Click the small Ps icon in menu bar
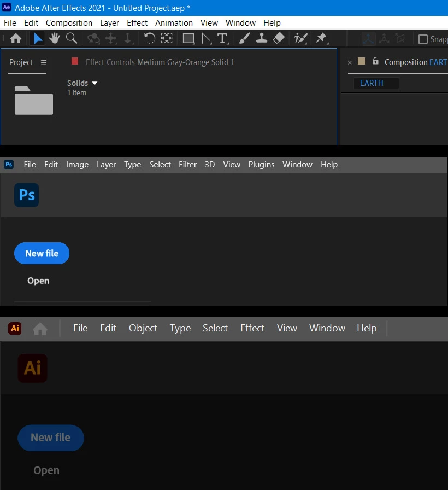This screenshot has height=490, width=448. 9,165
